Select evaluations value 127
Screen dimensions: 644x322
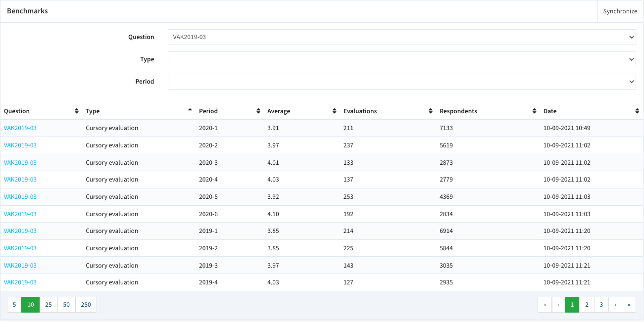tap(348, 282)
